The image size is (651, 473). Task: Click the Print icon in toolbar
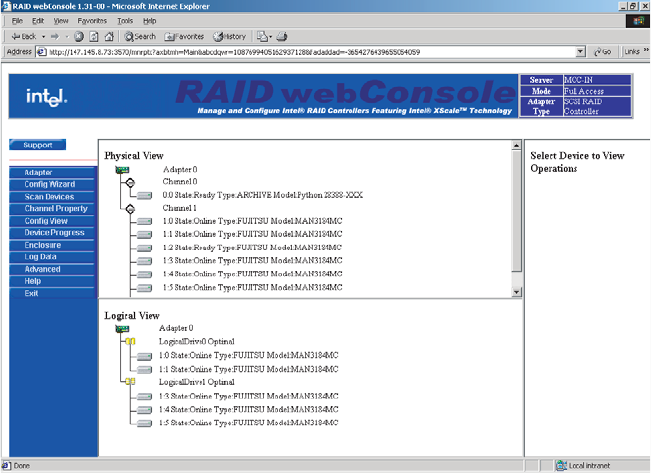pos(282,37)
